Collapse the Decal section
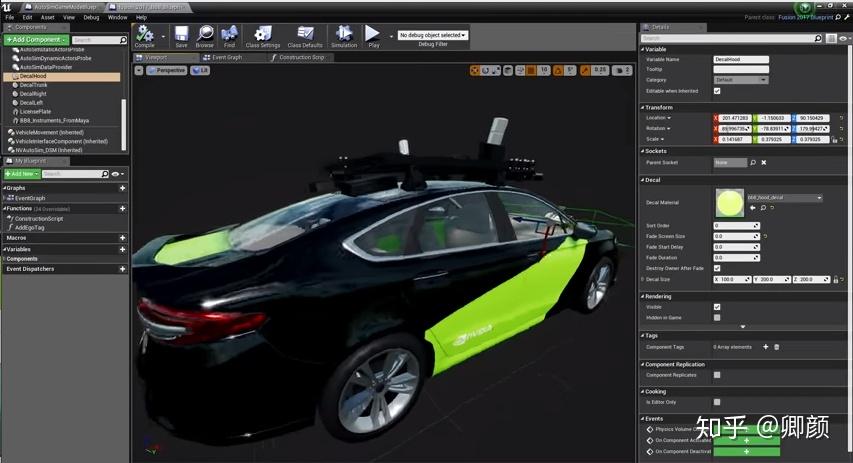This screenshot has width=853, height=463. click(642, 180)
